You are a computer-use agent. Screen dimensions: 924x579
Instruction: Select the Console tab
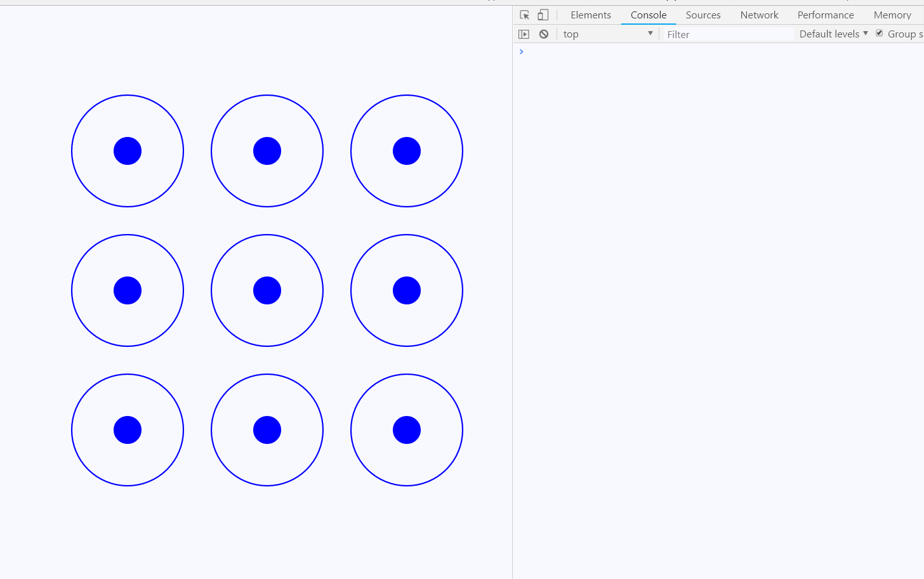[x=648, y=15]
